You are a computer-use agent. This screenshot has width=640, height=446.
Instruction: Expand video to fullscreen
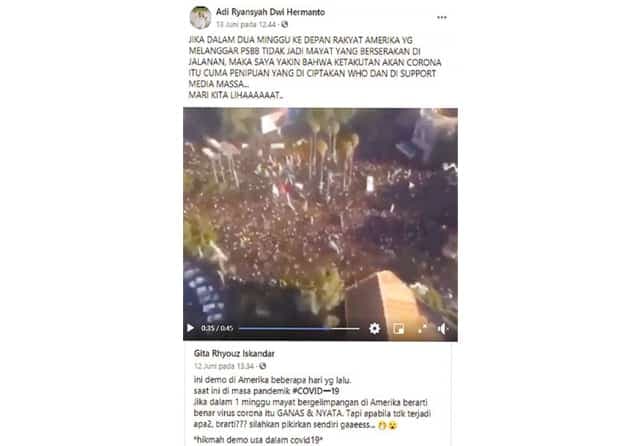tap(422, 328)
